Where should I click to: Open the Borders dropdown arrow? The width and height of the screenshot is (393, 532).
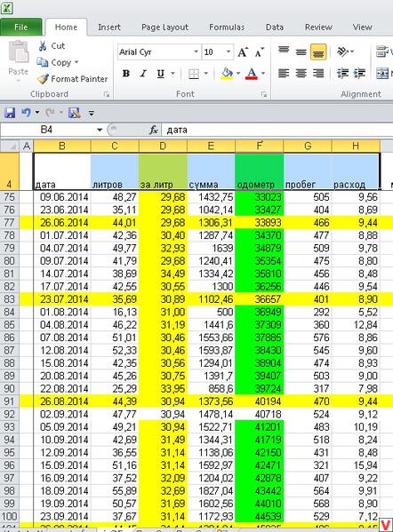click(x=205, y=74)
